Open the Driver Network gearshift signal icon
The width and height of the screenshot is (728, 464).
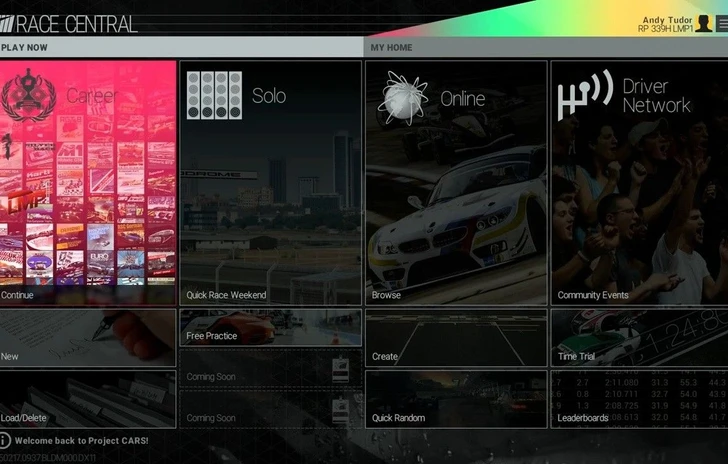pyautogui.click(x=585, y=94)
